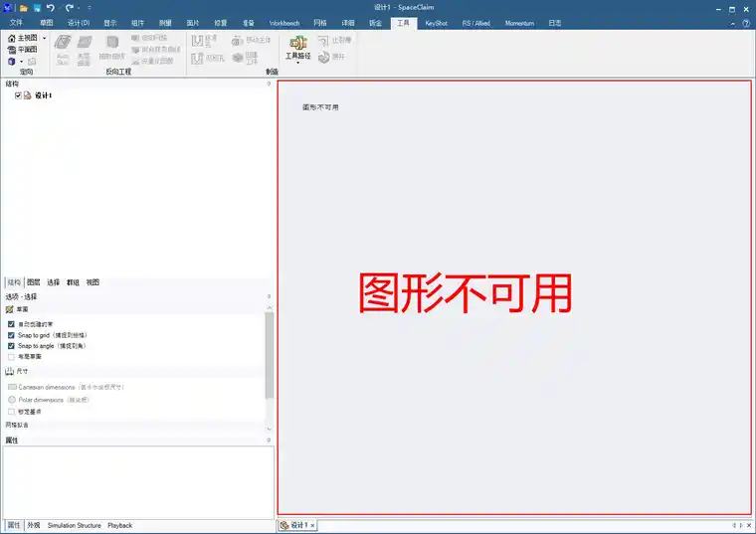Expand the cube view orientation dropdown arrow
Viewport: 756px width, 534px height.
(21, 62)
